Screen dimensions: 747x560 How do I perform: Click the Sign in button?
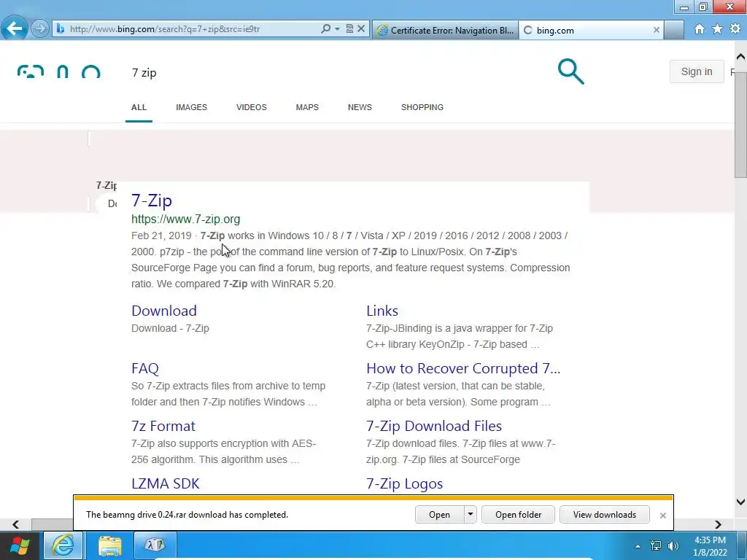pos(697,71)
